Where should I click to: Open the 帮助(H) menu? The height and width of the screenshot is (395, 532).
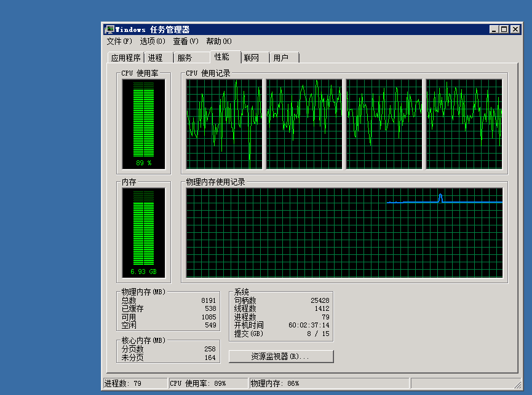[x=219, y=41]
